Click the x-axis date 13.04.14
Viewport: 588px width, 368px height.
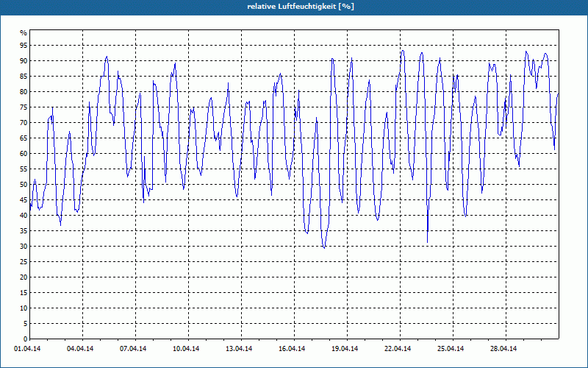tap(239, 349)
